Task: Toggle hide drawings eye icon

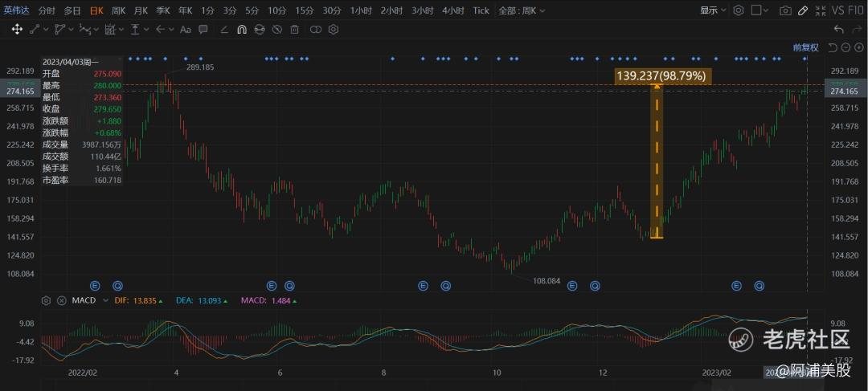Action: tap(276, 29)
